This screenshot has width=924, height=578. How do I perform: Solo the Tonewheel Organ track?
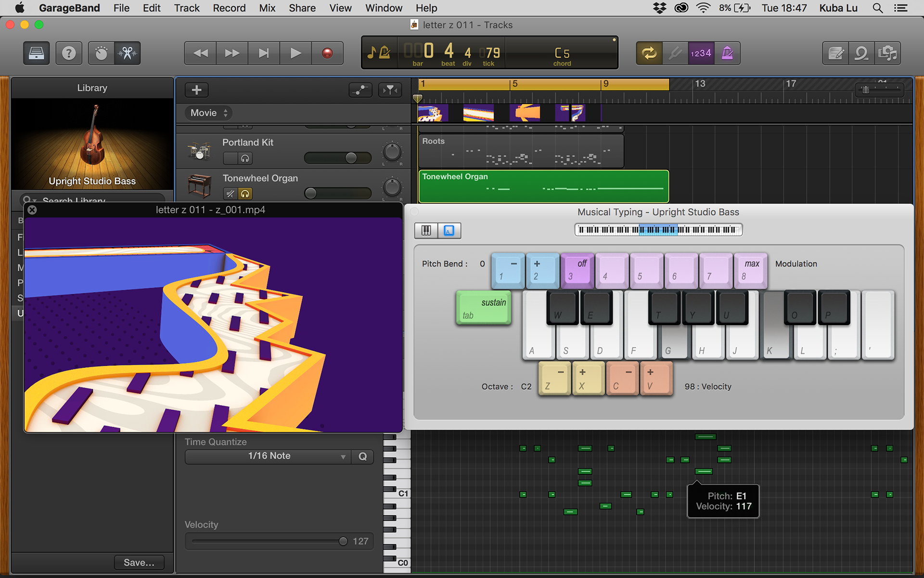(245, 194)
